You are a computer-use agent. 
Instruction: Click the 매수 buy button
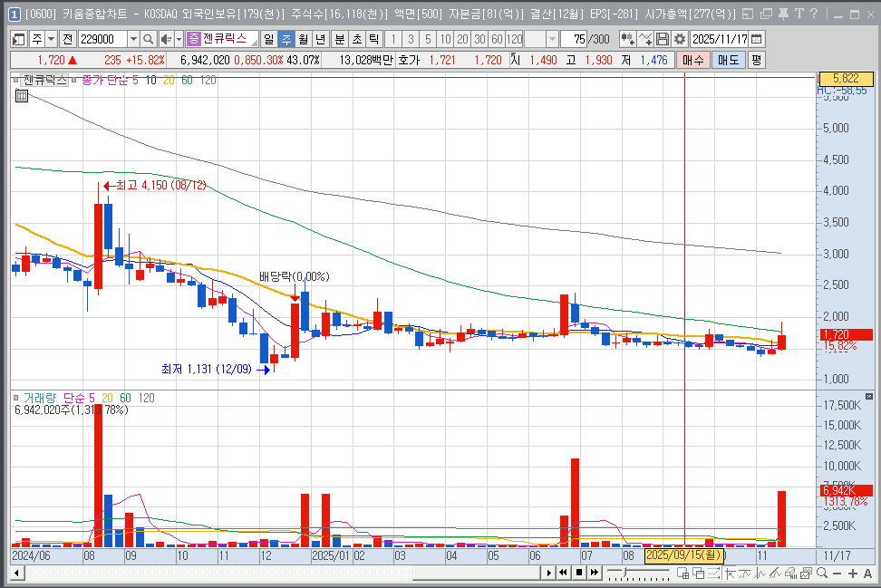(x=692, y=60)
